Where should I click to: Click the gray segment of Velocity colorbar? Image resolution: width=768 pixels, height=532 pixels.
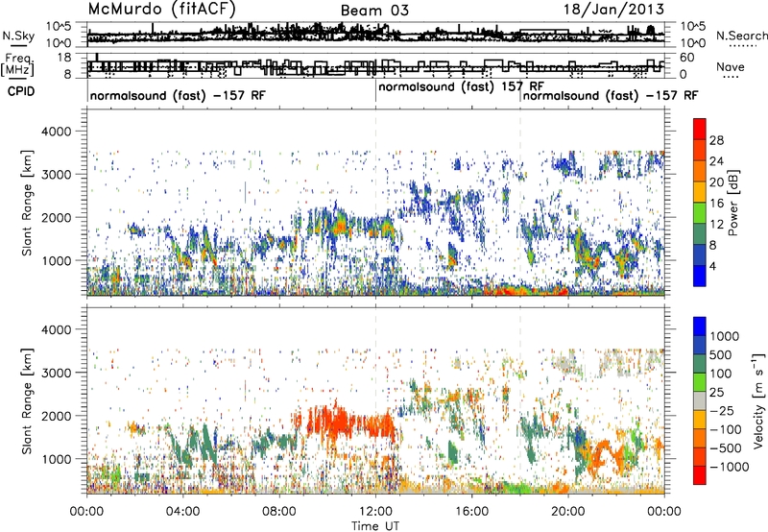click(x=700, y=400)
